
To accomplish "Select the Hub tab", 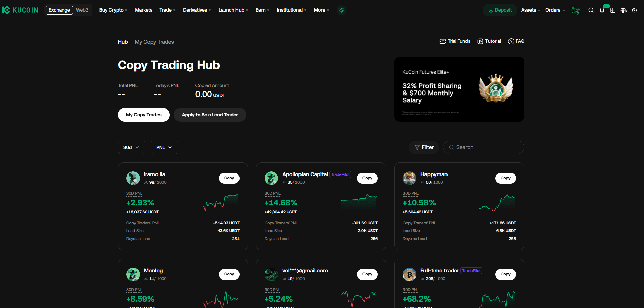I will 123,42.
